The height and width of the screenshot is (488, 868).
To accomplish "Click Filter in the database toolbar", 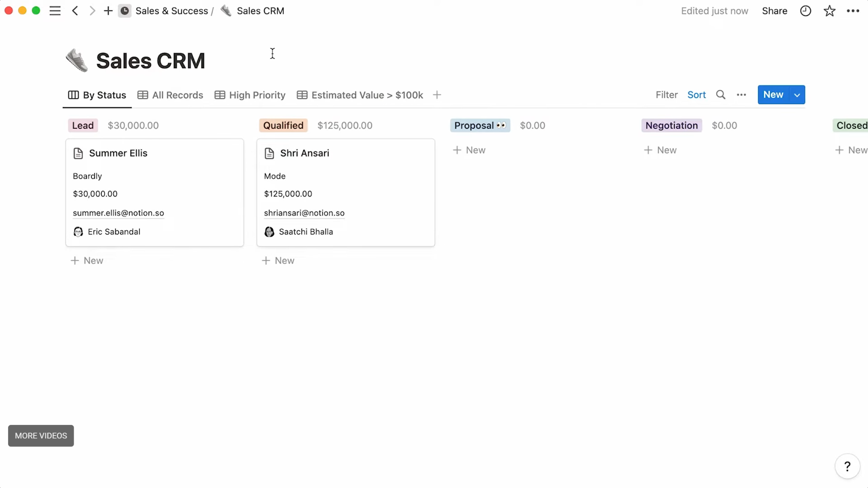I will 666,95.
